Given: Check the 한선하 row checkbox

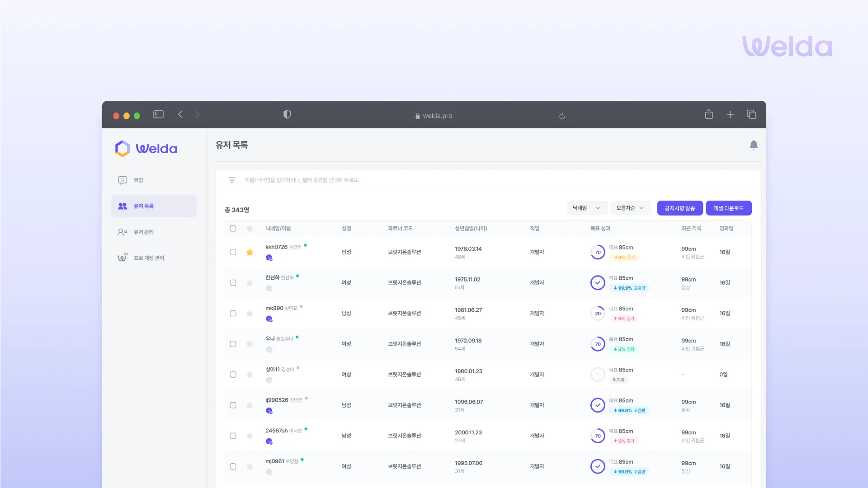Looking at the screenshot, I should (233, 283).
